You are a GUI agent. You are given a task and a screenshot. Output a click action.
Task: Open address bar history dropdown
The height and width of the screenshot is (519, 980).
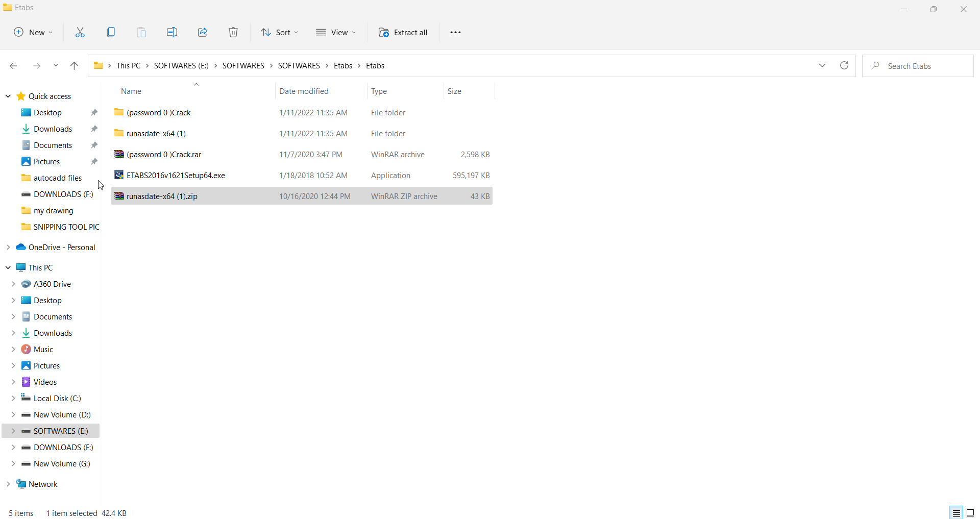click(822, 65)
